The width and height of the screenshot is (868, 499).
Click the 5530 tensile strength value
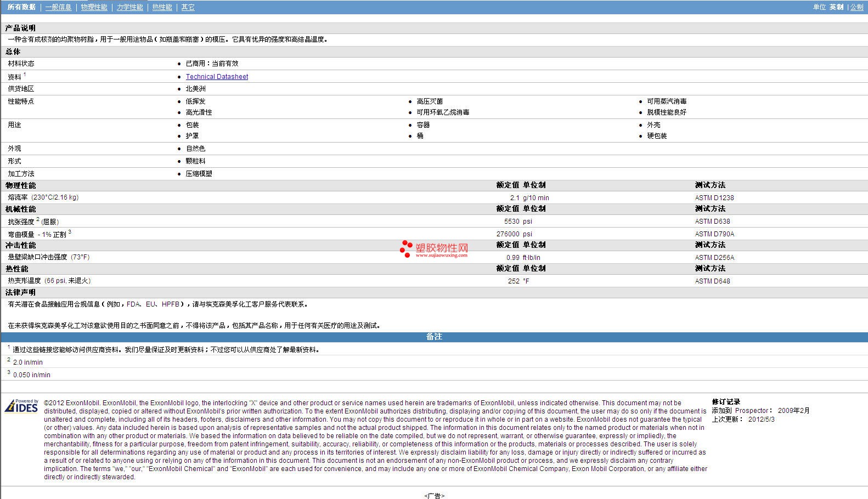coord(512,222)
